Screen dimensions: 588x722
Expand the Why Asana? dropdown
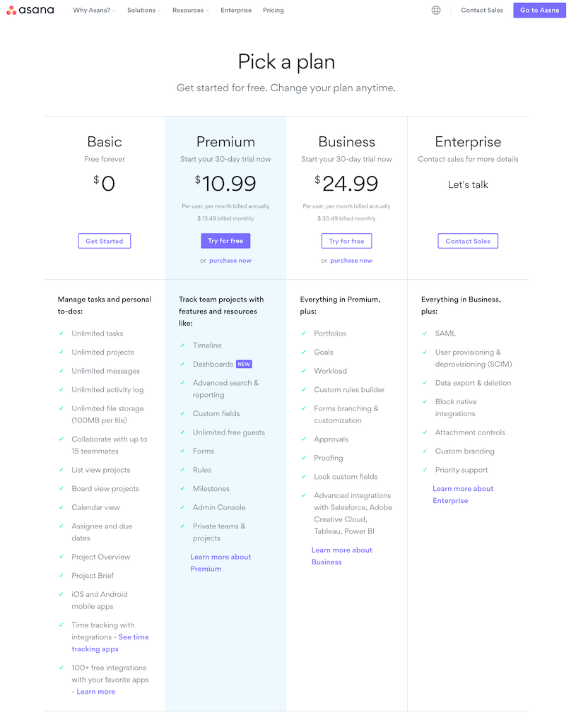tap(93, 10)
